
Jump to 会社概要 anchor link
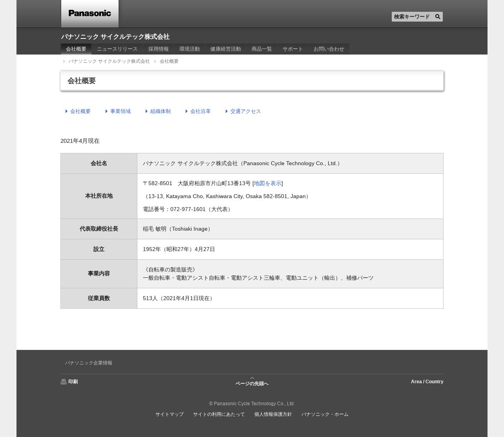80,111
